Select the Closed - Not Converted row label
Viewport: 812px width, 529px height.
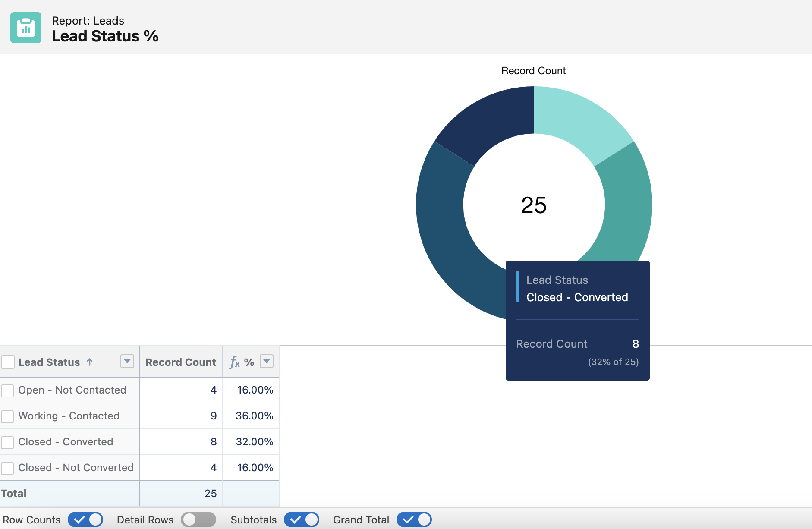[76, 468]
